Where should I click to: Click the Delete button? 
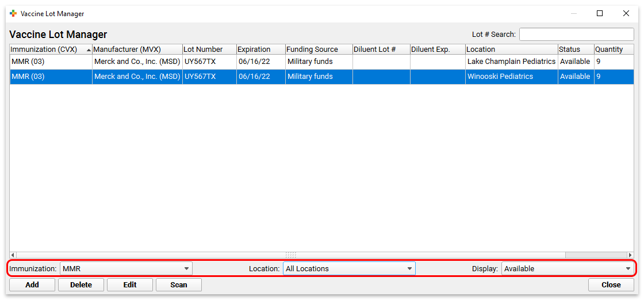tap(81, 285)
